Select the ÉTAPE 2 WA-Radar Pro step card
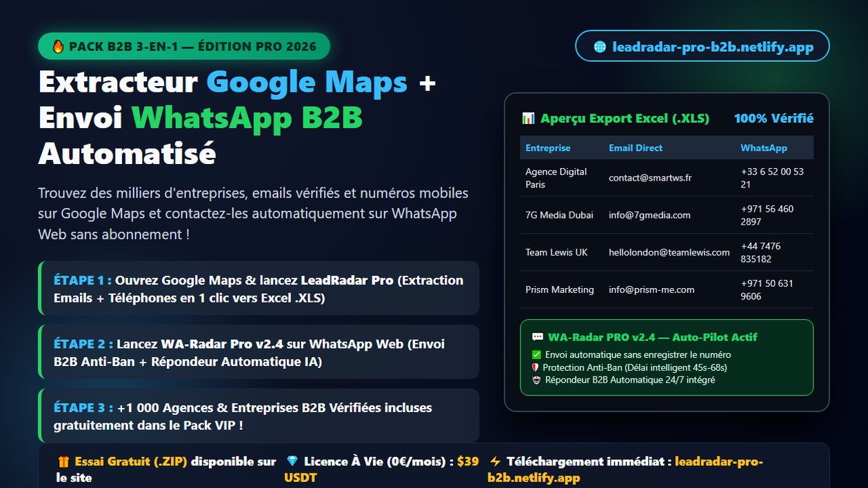This screenshot has width=868, height=488. tap(259, 352)
